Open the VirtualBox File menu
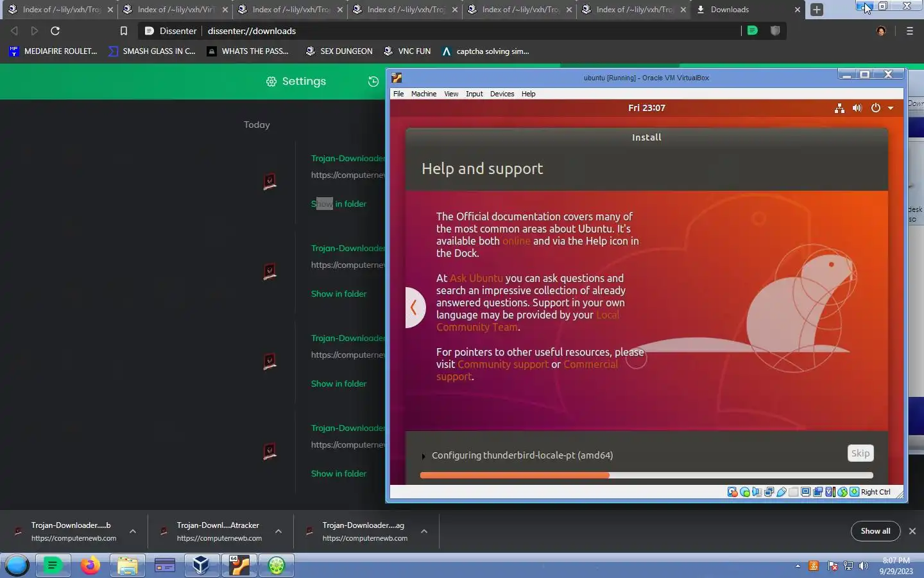 (x=398, y=94)
